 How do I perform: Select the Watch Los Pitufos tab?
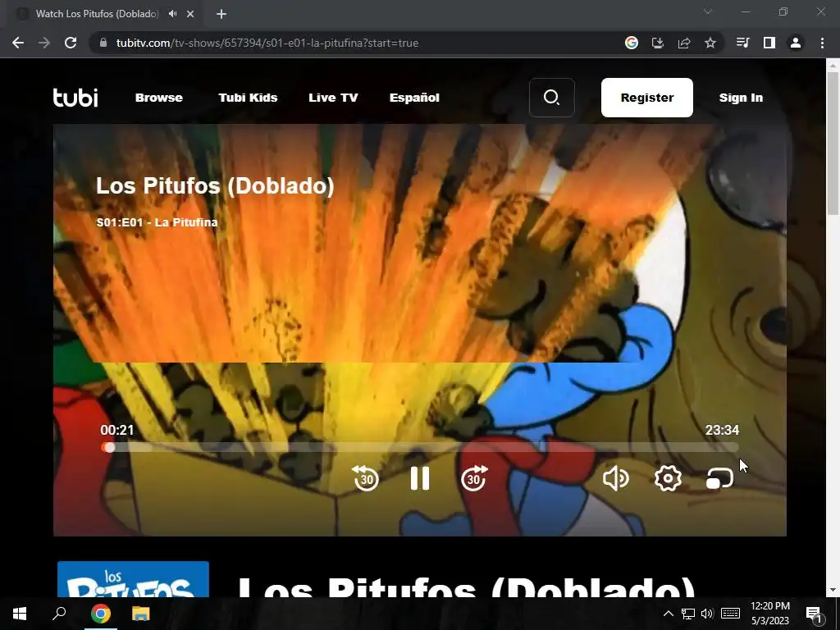(x=97, y=14)
